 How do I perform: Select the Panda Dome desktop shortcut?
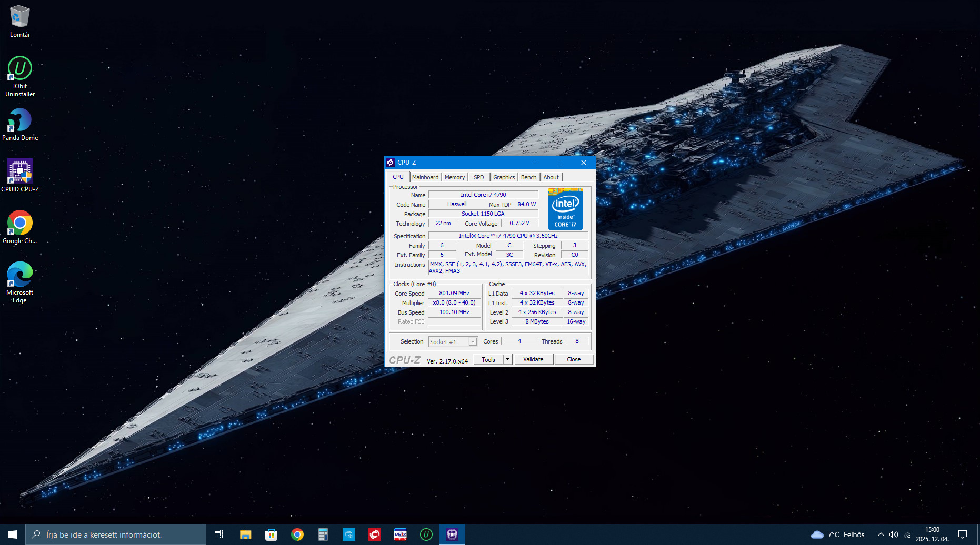point(20,125)
